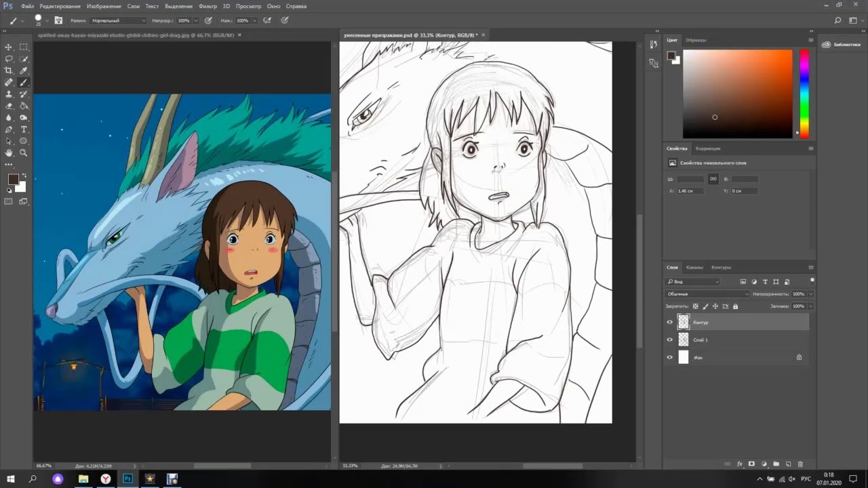Image resolution: width=868 pixels, height=488 pixels.
Task: Toggle lock layer position
Action: [x=715, y=306]
